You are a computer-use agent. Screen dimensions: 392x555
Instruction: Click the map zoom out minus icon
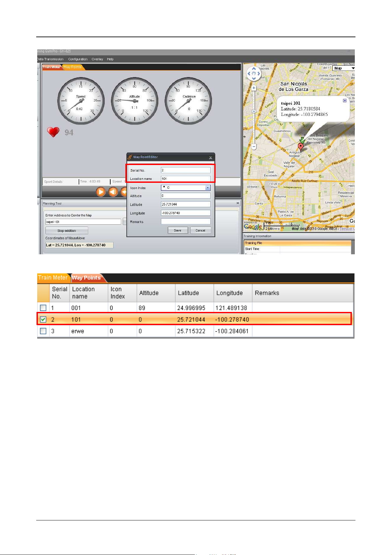pyautogui.click(x=254, y=147)
